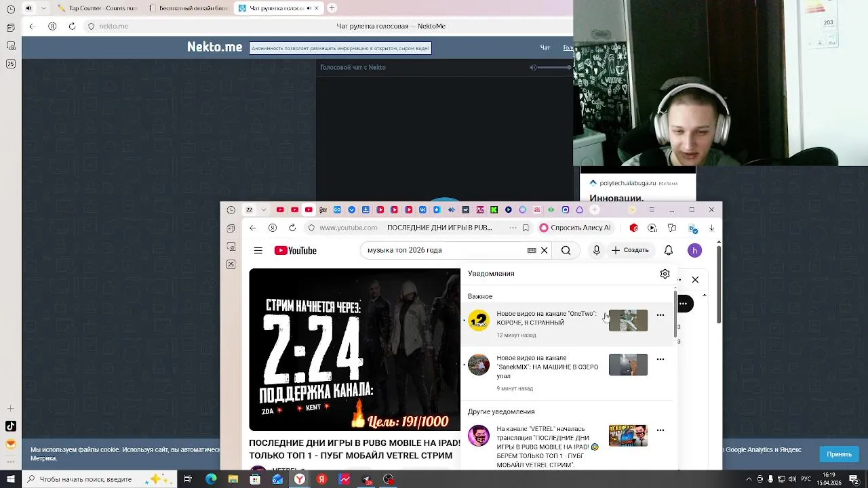Click OneTwo channel avatar in notifications
The width and height of the screenshot is (868, 488).
(x=479, y=321)
